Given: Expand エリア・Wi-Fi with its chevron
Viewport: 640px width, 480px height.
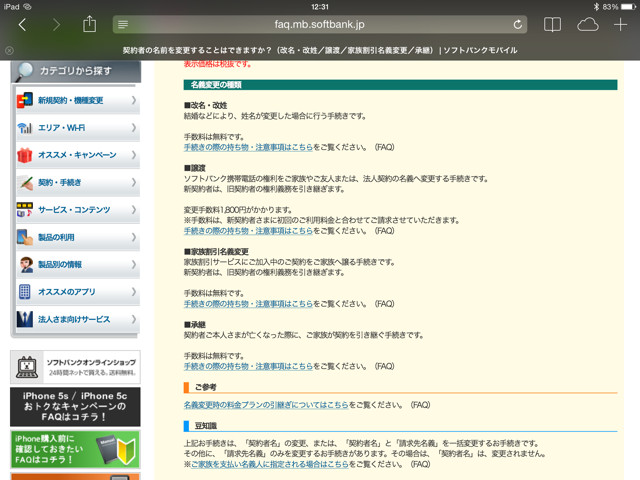Looking at the screenshot, I should (133, 128).
